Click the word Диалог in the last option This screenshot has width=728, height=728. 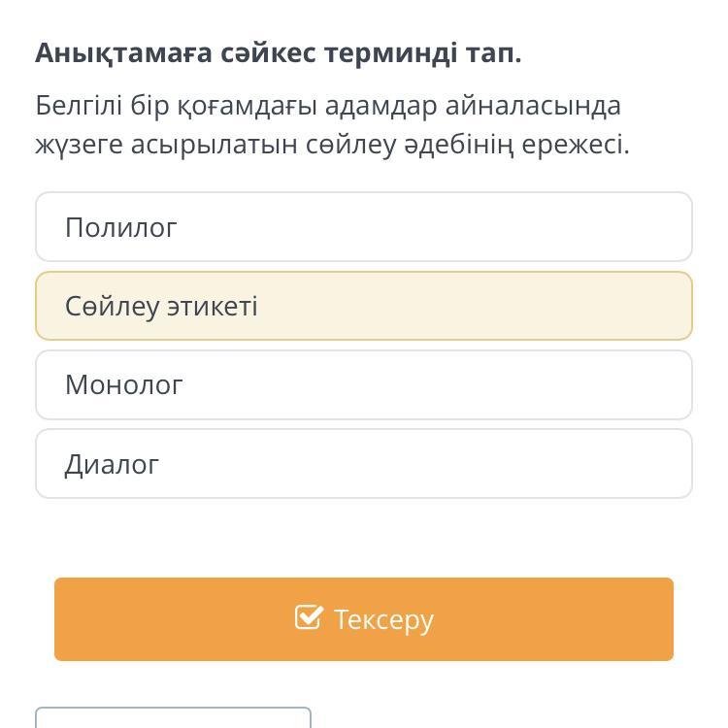[x=112, y=464]
